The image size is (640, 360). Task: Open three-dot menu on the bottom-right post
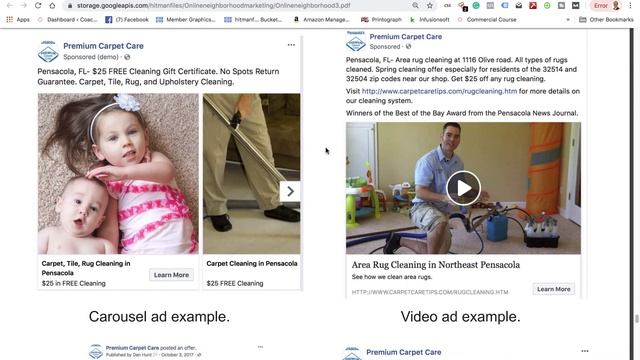pyautogui.click(x=585, y=351)
